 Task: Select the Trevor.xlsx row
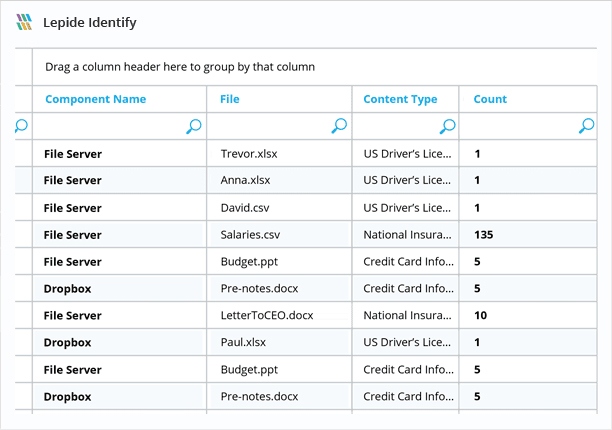(x=247, y=154)
